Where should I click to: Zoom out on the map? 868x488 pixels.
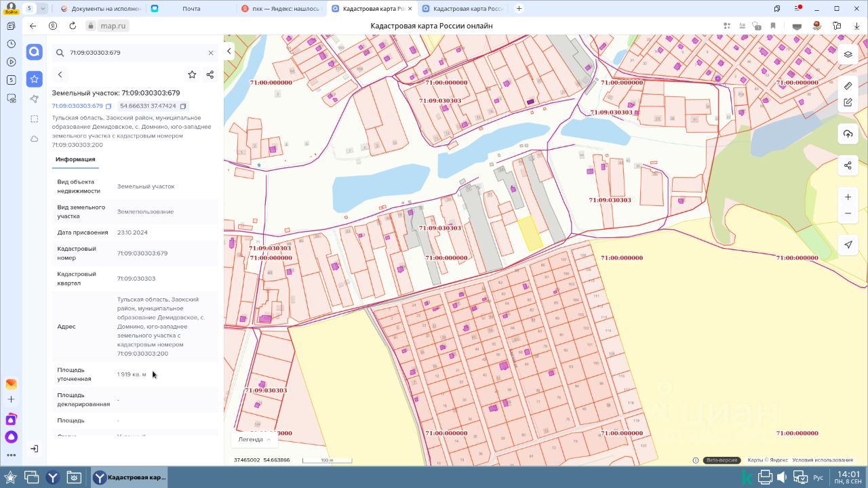tap(848, 213)
